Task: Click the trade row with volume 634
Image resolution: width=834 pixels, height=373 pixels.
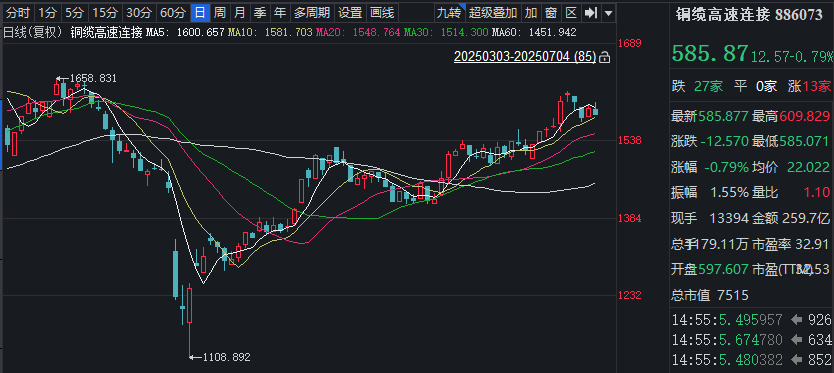Action: 751,340
